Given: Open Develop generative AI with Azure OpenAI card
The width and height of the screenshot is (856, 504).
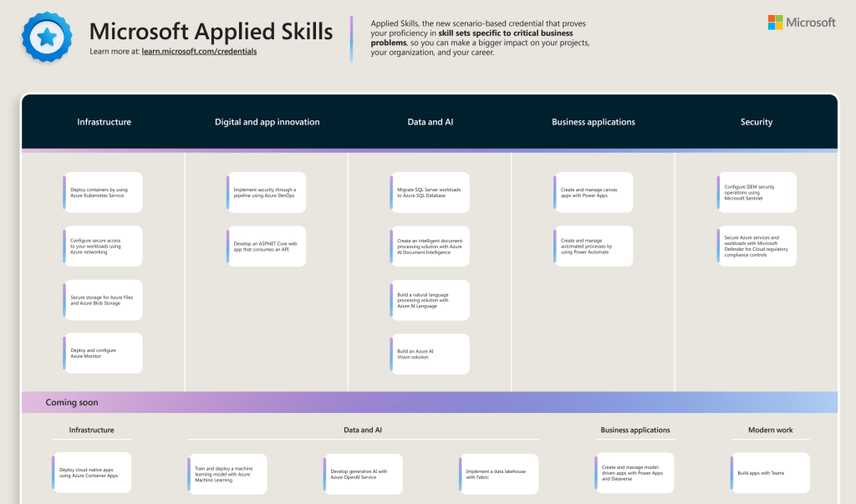Looking at the screenshot, I should click(362, 474).
